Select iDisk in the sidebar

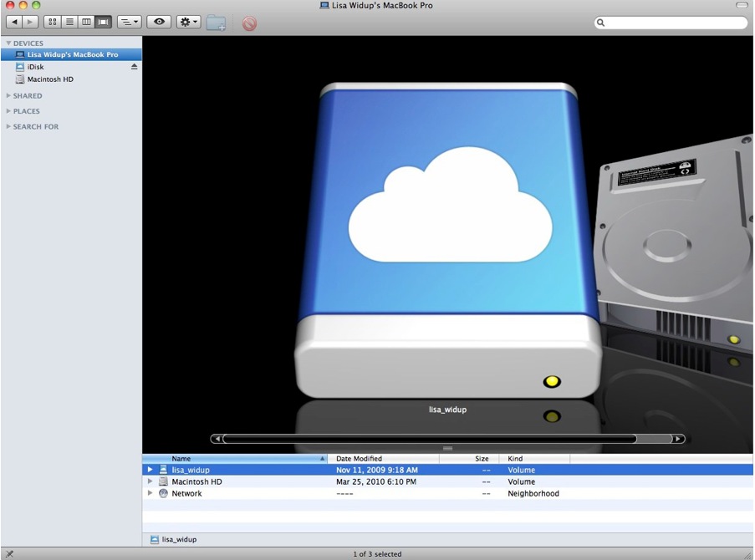(x=35, y=67)
